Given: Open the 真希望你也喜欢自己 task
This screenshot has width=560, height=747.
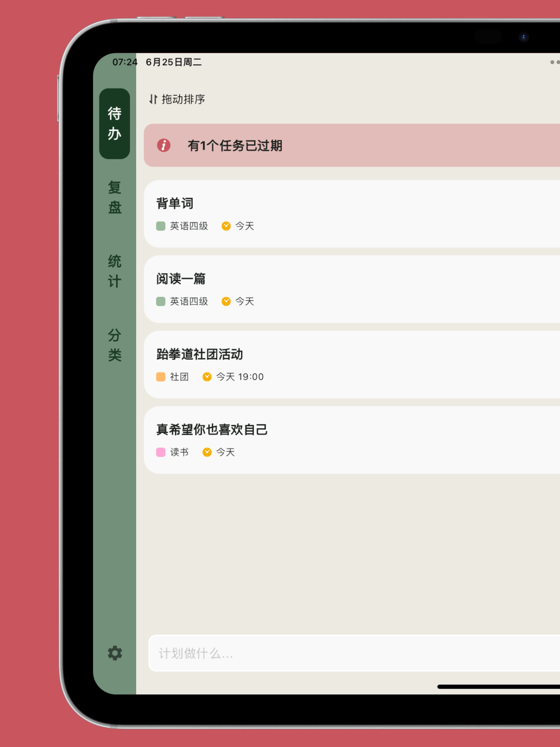Looking at the screenshot, I should (352, 440).
